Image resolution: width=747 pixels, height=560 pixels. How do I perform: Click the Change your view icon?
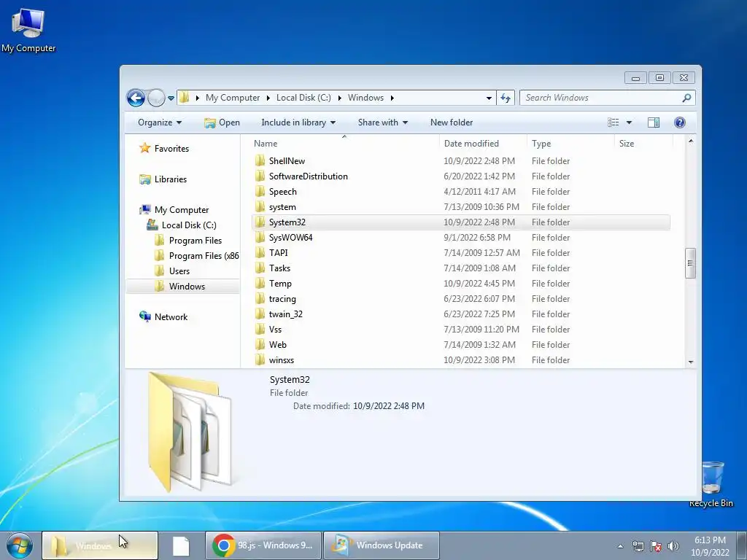(x=613, y=122)
